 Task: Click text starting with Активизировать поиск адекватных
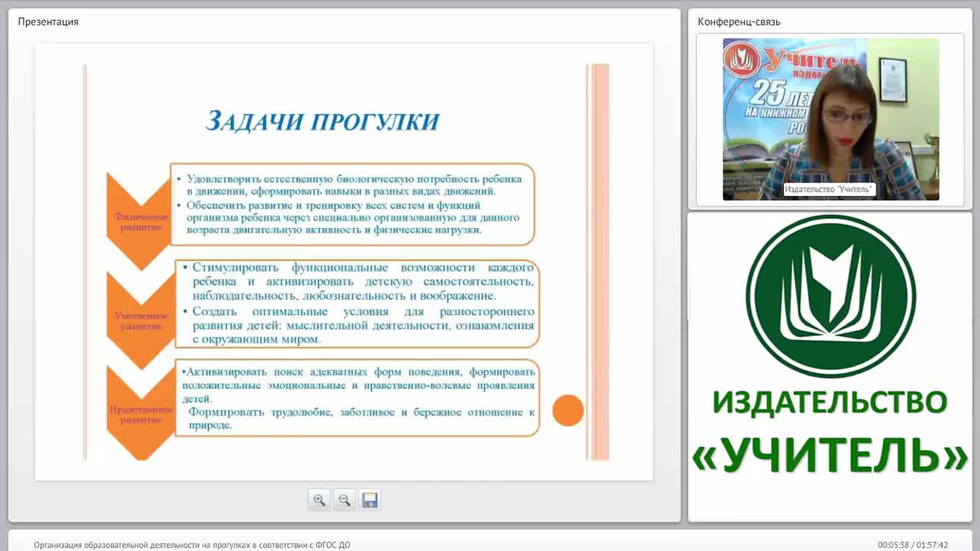[x=358, y=385]
